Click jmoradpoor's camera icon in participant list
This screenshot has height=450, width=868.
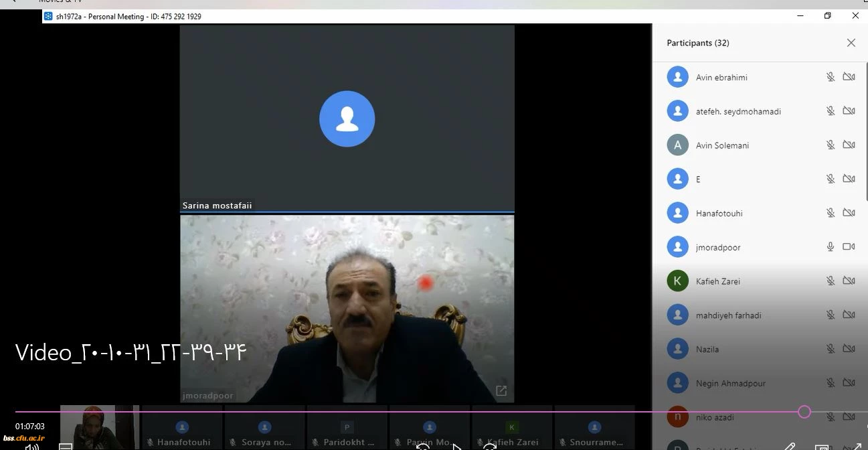849,247
